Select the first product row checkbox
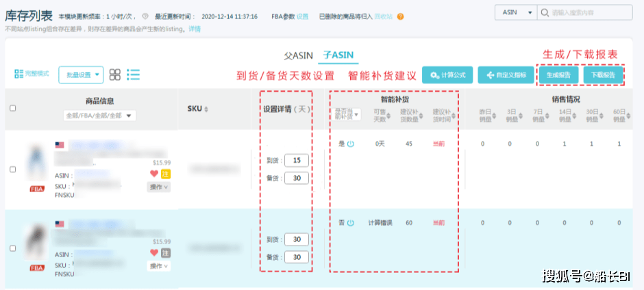644x290 pixels. tap(13, 170)
